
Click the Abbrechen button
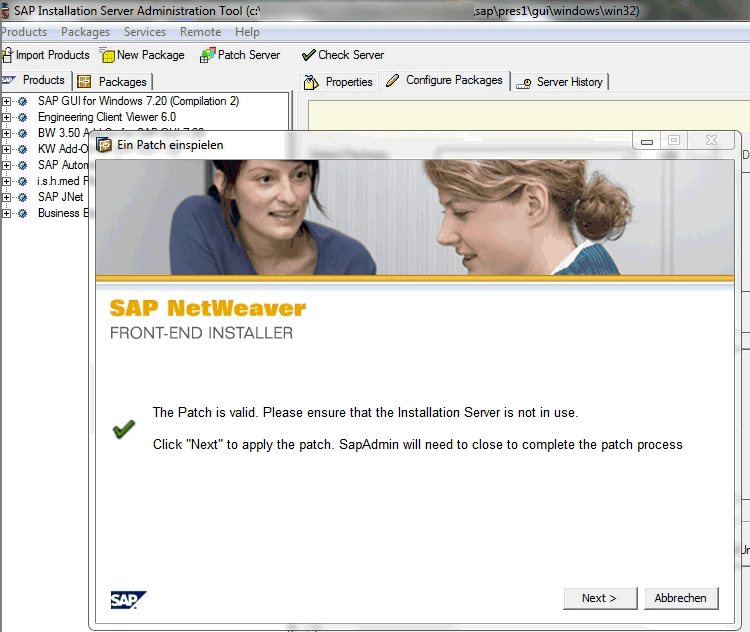681,598
